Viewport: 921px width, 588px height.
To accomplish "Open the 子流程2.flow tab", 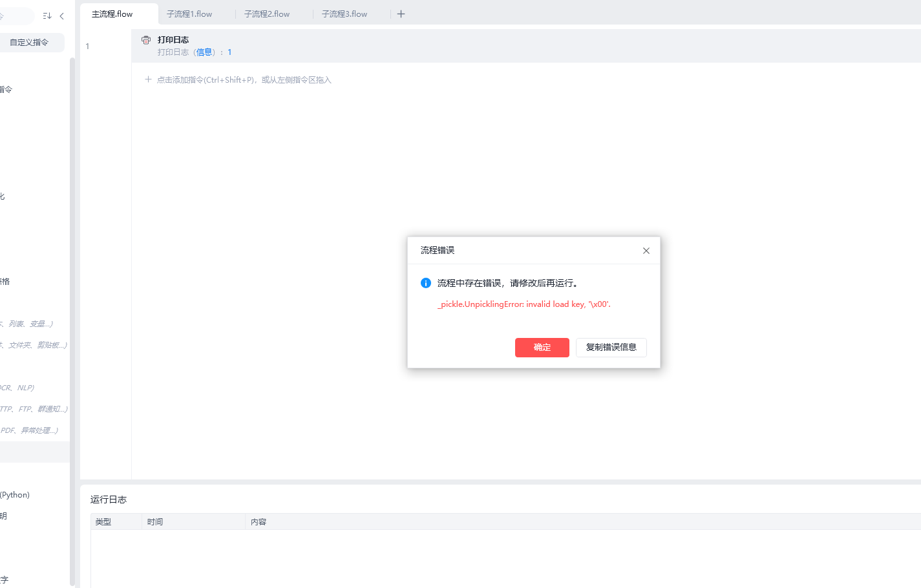I will [267, 14].
